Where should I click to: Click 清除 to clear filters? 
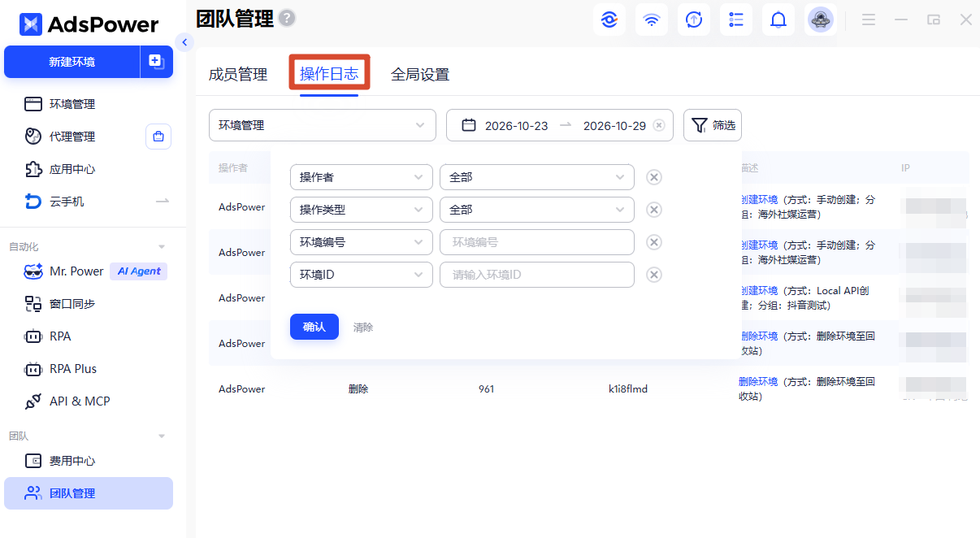point(363,328)
